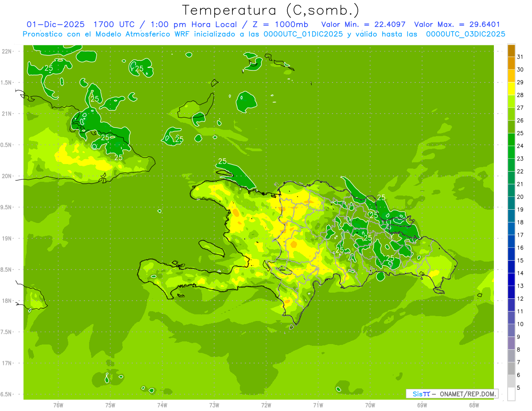The width and height of the screenshot is (532, 411).
Task: Click the "7" color scale value
Action: point(519,362)
